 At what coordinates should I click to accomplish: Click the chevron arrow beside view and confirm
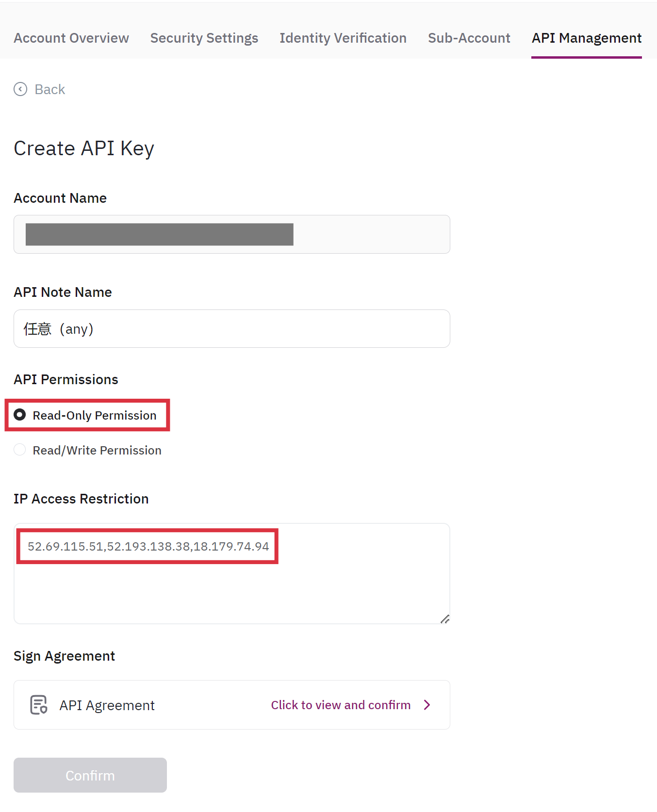pyautogui.click(x=427, y=705)
